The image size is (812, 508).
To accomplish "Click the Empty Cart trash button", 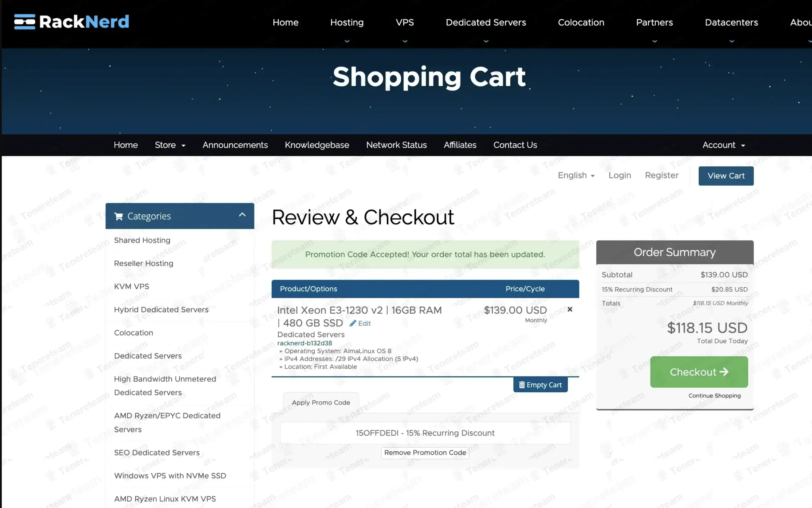I will [540, 385].
